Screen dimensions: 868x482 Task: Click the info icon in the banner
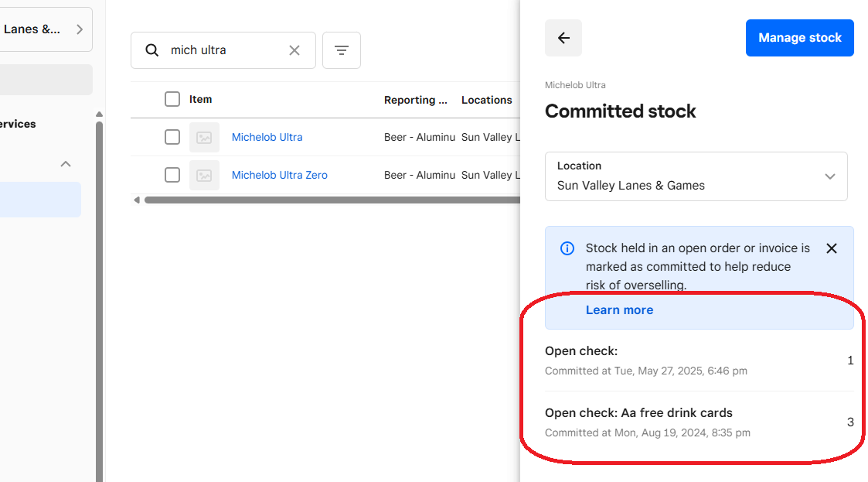[567, 248]
